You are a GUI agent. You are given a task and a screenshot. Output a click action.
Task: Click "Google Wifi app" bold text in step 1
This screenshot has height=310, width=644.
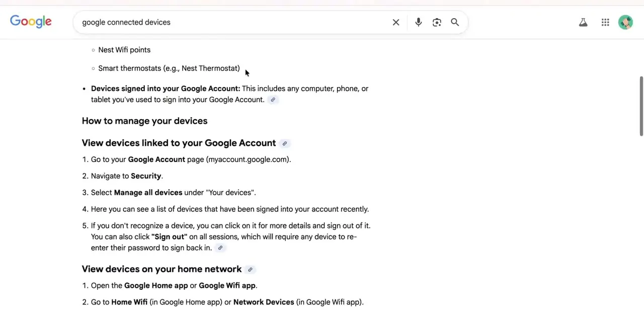click(x=227, y=286)
